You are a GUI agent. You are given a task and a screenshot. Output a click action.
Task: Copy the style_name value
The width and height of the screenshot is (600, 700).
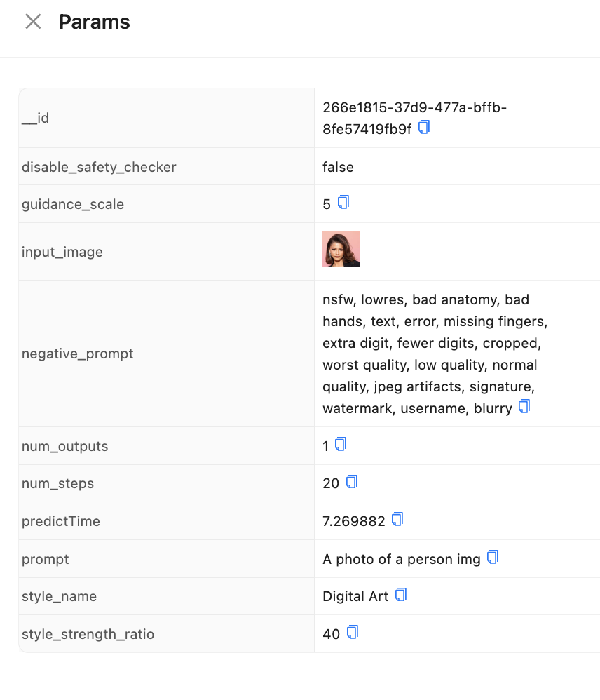(x=401, y=595)
